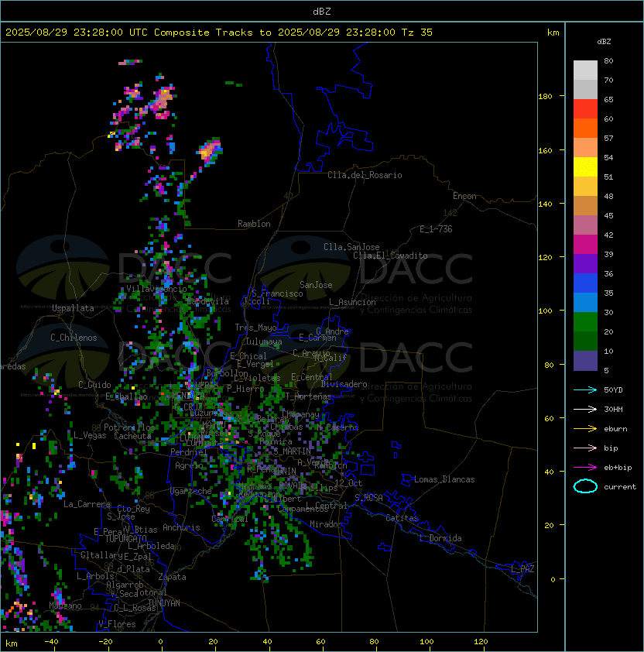Viewport: 644px width, 652px height.
Task: Click the 0 km tick on vertical axis
Action: tap(553, 580)
